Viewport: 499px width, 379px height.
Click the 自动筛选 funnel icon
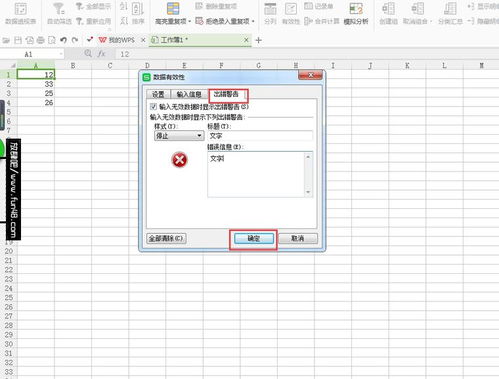click(x=59, y=9)
